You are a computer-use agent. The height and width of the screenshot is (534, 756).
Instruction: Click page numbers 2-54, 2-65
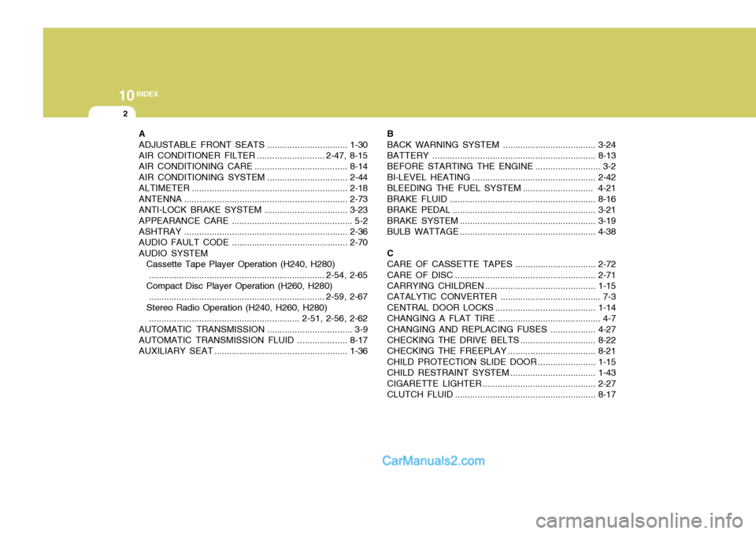[346, 275]
